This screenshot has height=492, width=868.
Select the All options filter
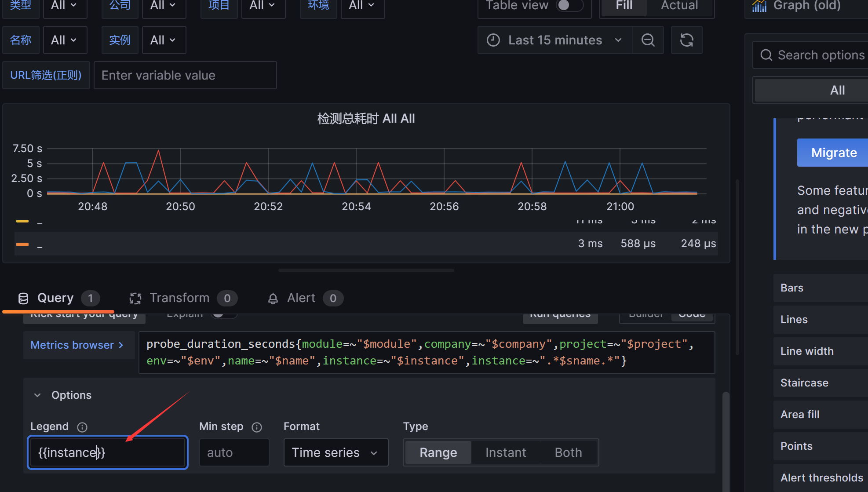tap(837, 90)
